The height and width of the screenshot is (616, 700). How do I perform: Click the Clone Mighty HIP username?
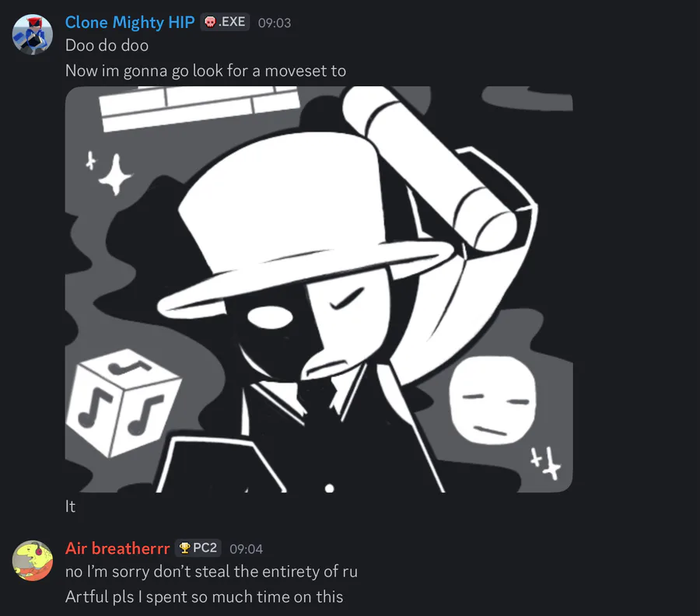(x=130, y=23)
